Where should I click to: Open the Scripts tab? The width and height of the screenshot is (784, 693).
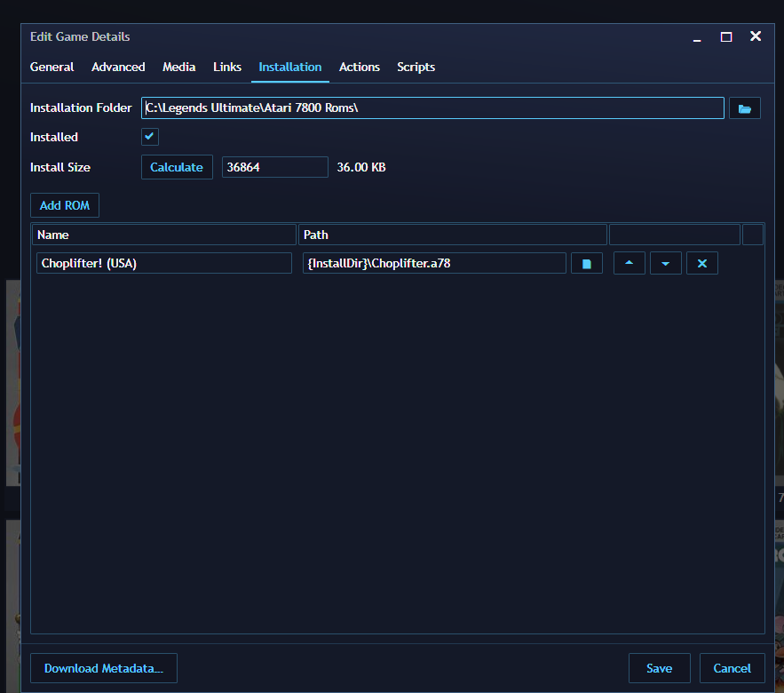click(x=416, y=67)
